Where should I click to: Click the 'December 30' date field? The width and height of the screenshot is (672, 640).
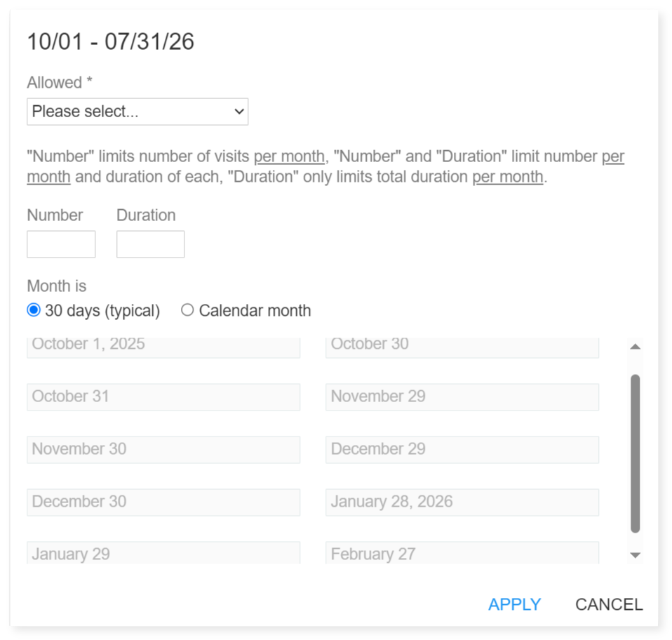163,502
